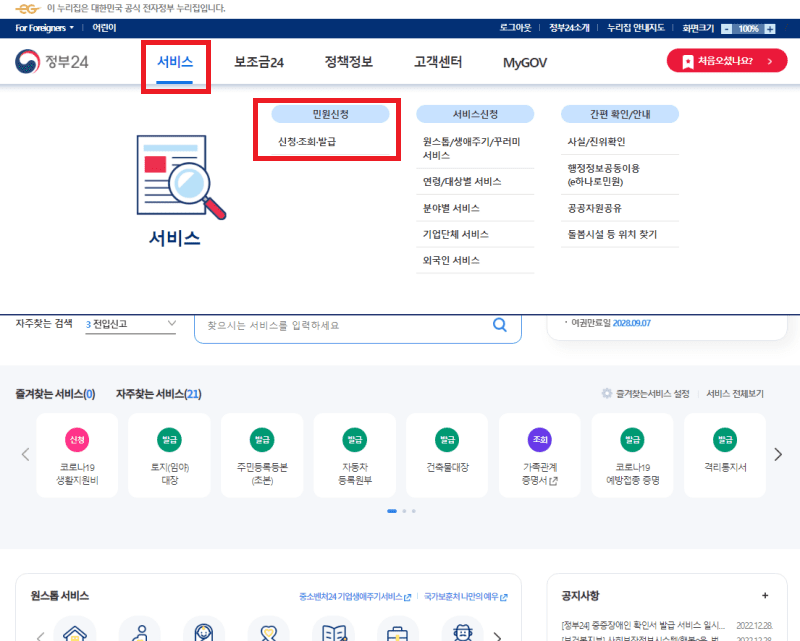Click plus icon beside 공지사항
800x641 pixels.
tap(765, 596)
